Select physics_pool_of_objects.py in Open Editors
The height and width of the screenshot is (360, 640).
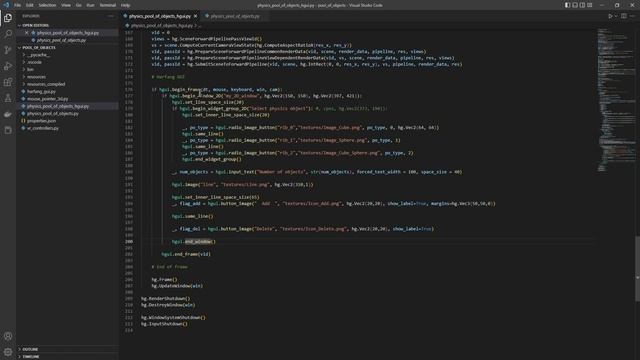coord(61,40)
